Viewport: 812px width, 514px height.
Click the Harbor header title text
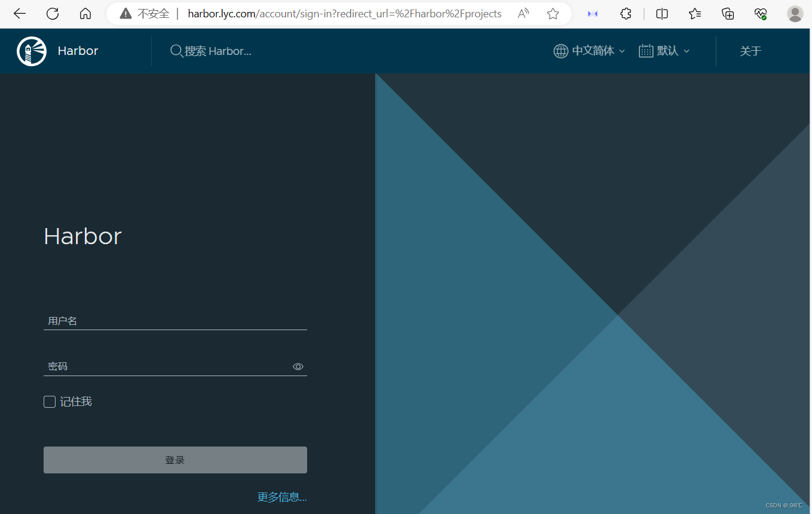[x=78, y=51]
